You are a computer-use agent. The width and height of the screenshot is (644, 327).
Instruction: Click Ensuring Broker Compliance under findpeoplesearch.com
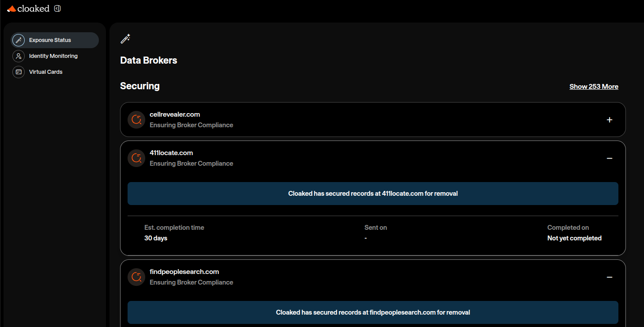point(192,282)
